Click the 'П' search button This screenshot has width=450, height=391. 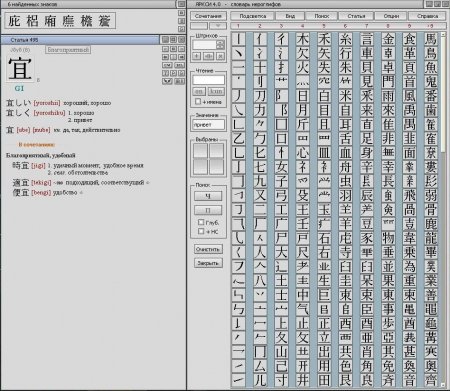(208, 210)
